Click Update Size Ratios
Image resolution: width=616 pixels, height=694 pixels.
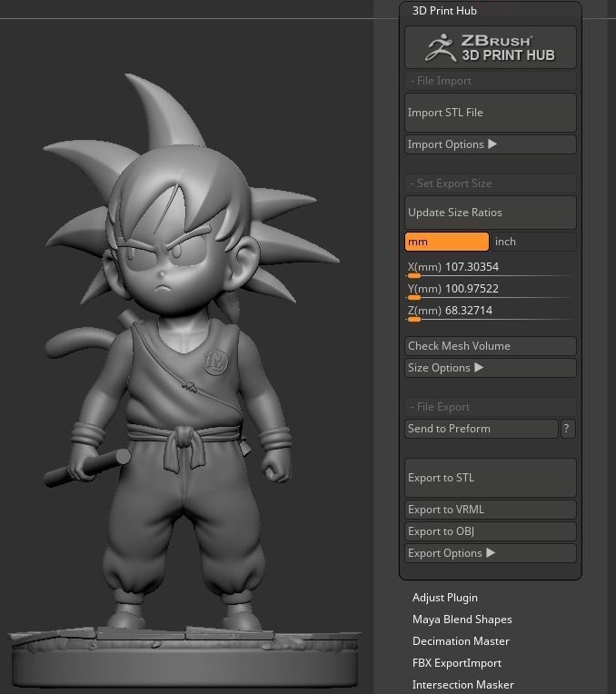click(x=491, y=213)
